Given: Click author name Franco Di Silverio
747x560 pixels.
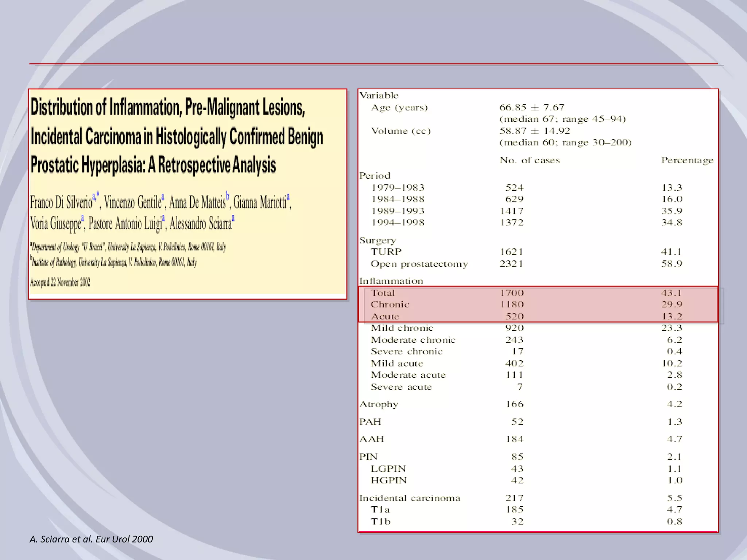Looking at the screenshot, I should point(61,202).
